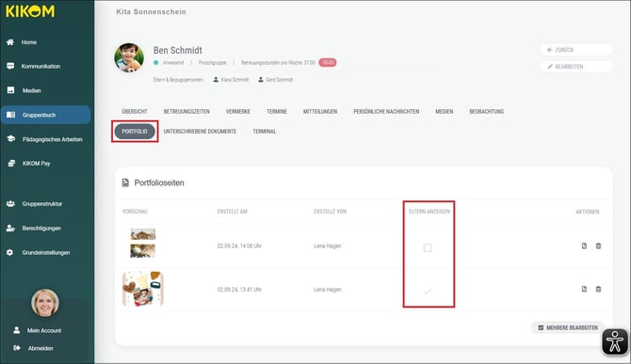This screenshot has width=631, height=364.
Task: Click Abmelden to log out
Action: [x=40, y=348]
